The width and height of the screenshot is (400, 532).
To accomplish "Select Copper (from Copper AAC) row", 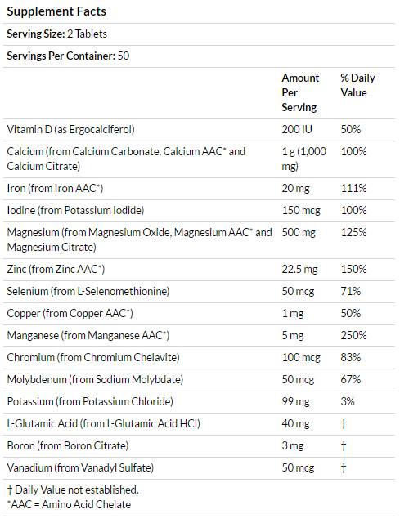I will click(x=200, y=314).
